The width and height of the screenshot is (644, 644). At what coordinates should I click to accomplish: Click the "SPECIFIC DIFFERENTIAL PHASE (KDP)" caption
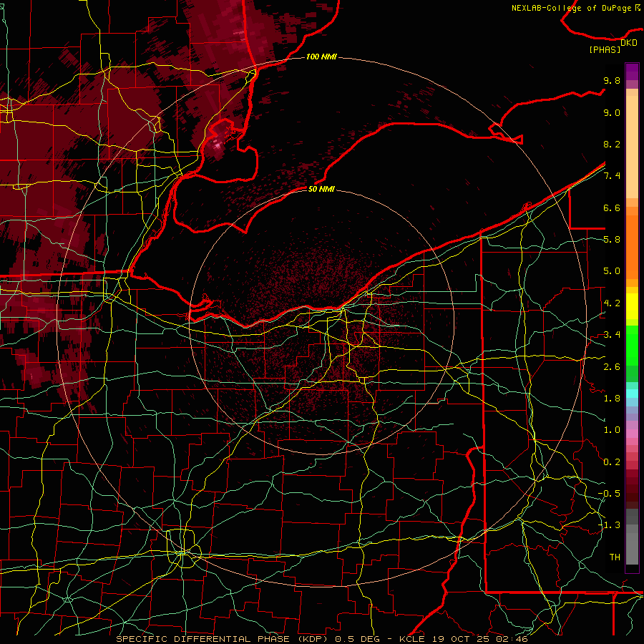pyautogui.click(x=223, y=639)
